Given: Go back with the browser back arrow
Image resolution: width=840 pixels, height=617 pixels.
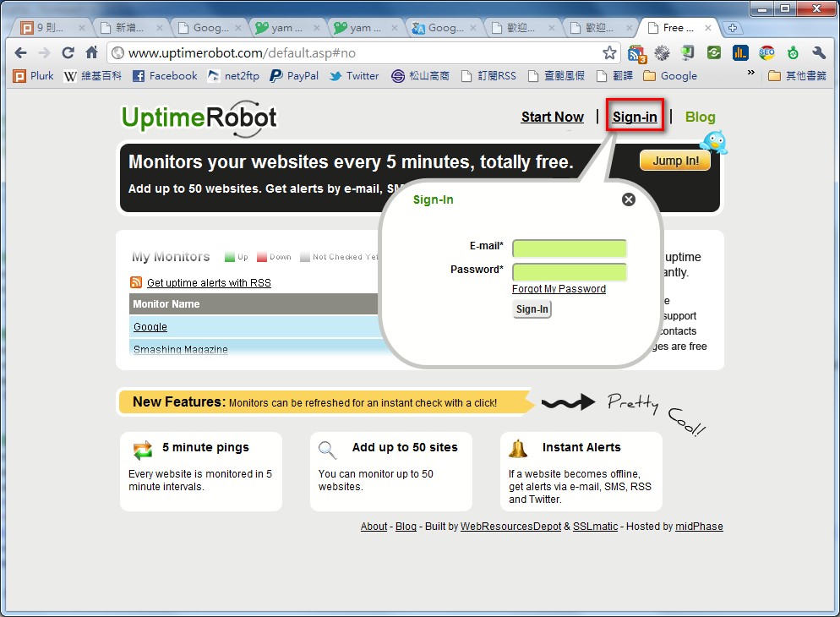Looking at the screenshot, I should 20,52.
